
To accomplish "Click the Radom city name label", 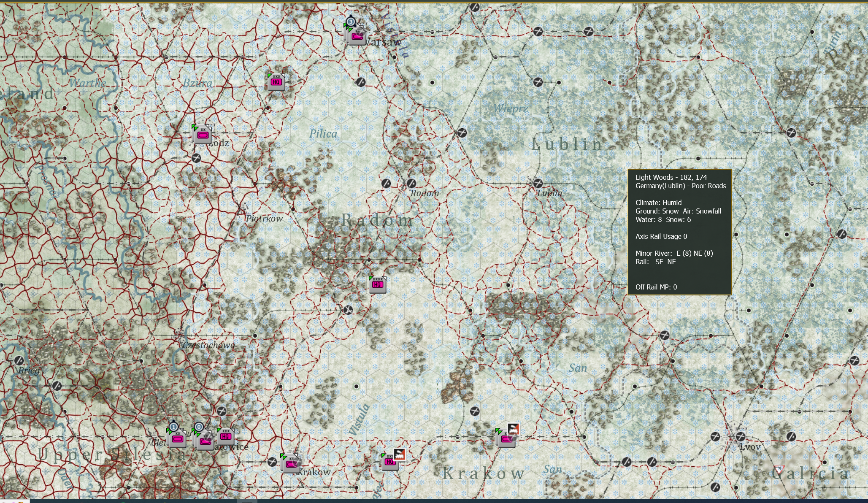I will pyautogui.click(x=425, y=193).
